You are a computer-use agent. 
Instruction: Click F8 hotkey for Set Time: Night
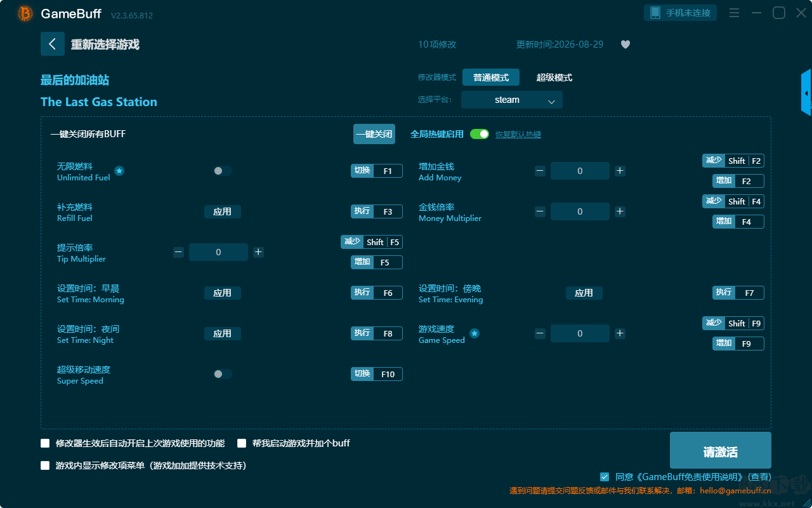click(x=377, y=333)
